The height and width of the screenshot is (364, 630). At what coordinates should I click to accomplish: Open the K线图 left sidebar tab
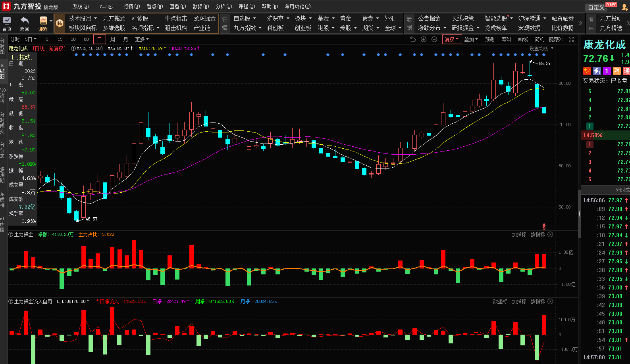pos(3,71)
